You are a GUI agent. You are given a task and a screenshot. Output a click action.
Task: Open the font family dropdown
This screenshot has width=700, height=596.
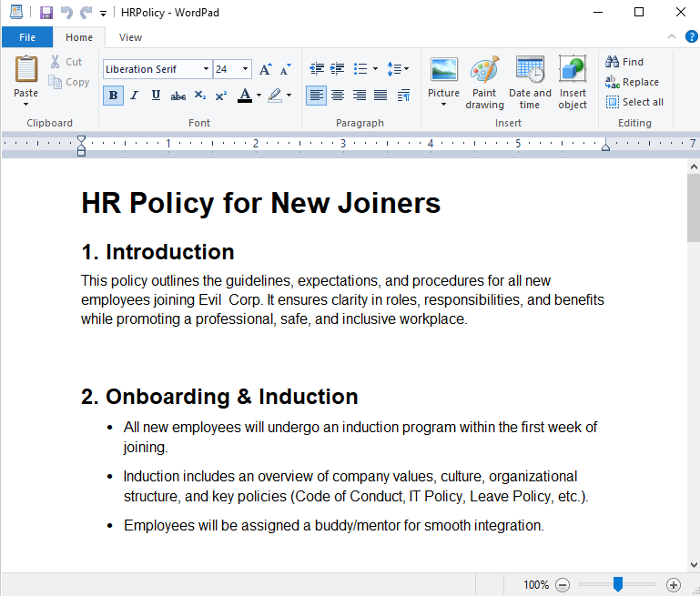[x=206, y=69]
